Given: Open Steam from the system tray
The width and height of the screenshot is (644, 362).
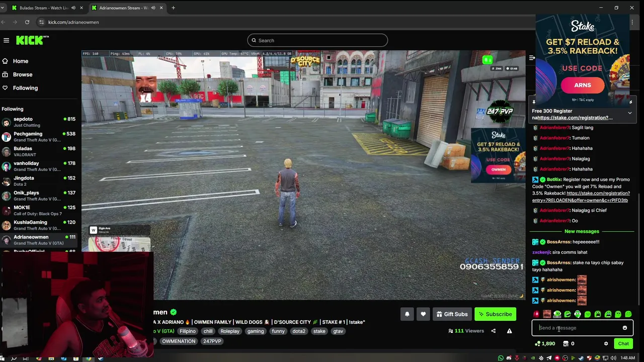Looking at the screenshot, I should (x=581, y=358).
